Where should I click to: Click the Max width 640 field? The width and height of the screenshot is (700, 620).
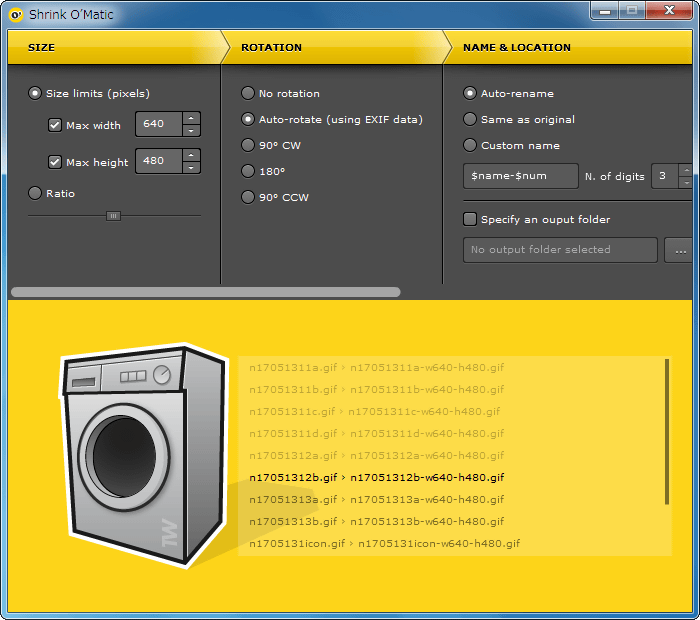159,124
